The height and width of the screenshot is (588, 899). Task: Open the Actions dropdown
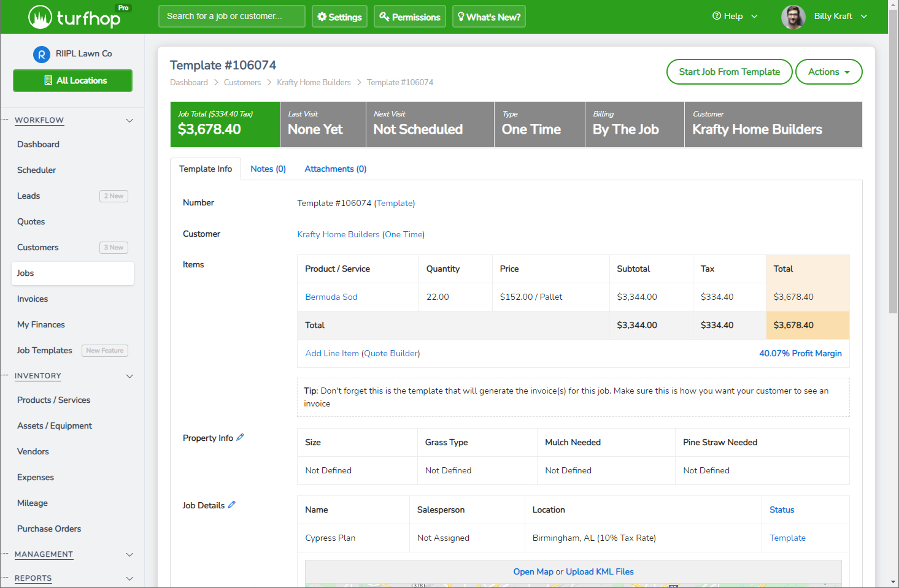828,72
